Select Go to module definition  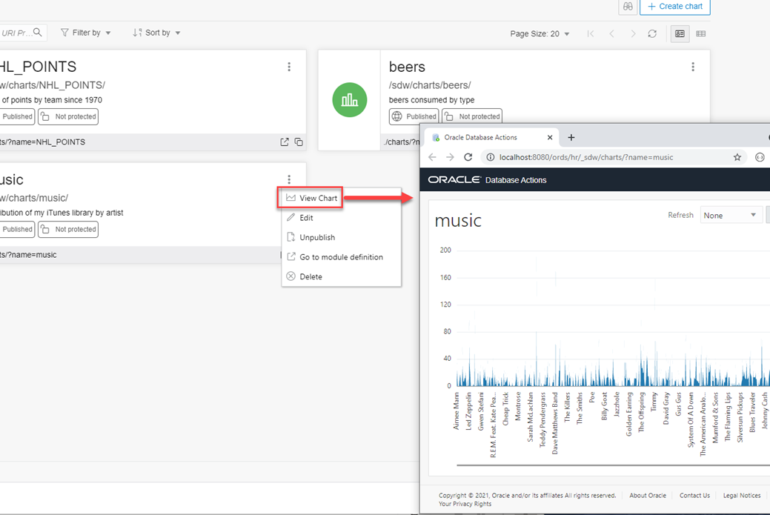coord(341,257)
